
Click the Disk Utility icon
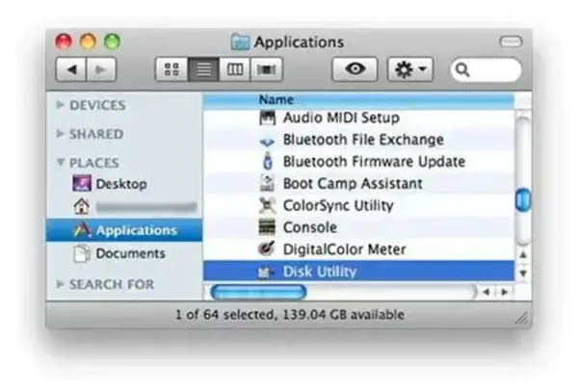coord(266,272)
